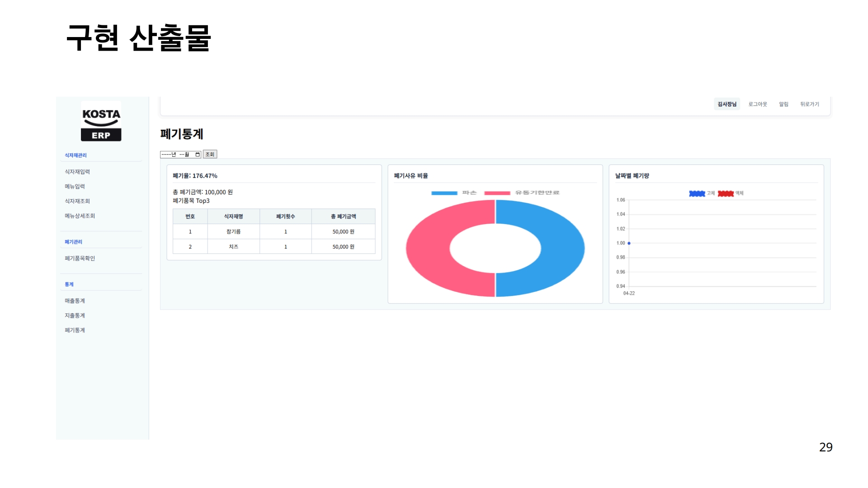Viewport: 868px width, 488px height.
Task: Click the 폐기관리 section header
Action: tap(73, 242)
